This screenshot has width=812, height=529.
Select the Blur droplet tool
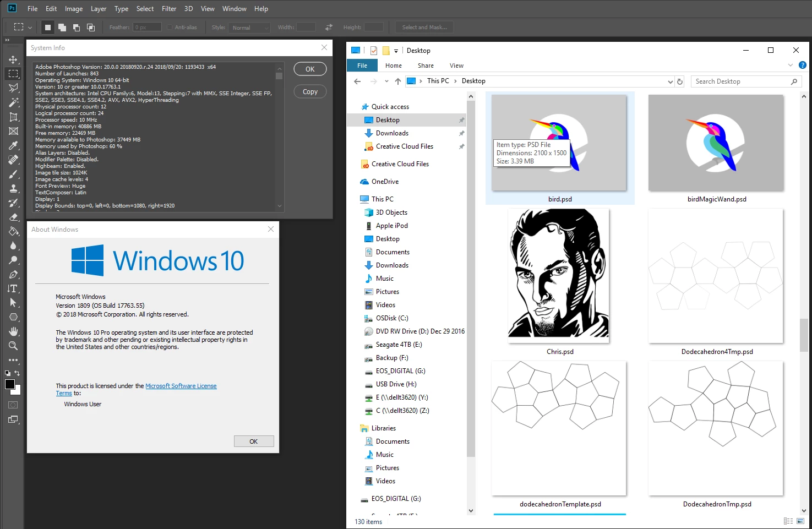click(x=13, y=246)
